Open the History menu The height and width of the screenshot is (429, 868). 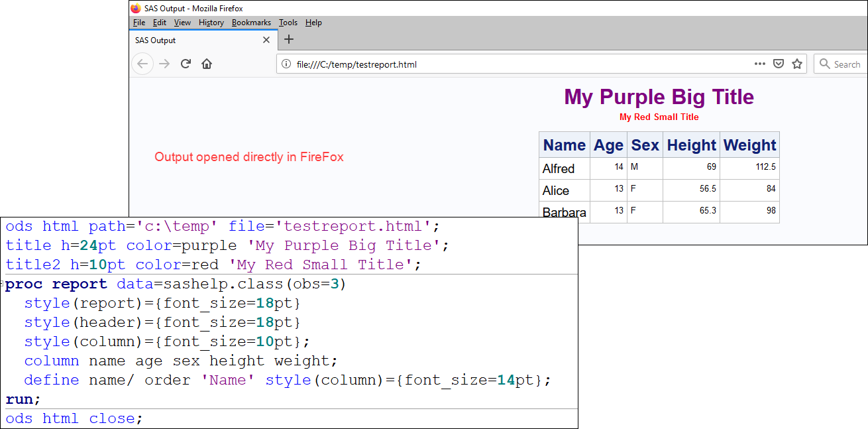(211, 22)
